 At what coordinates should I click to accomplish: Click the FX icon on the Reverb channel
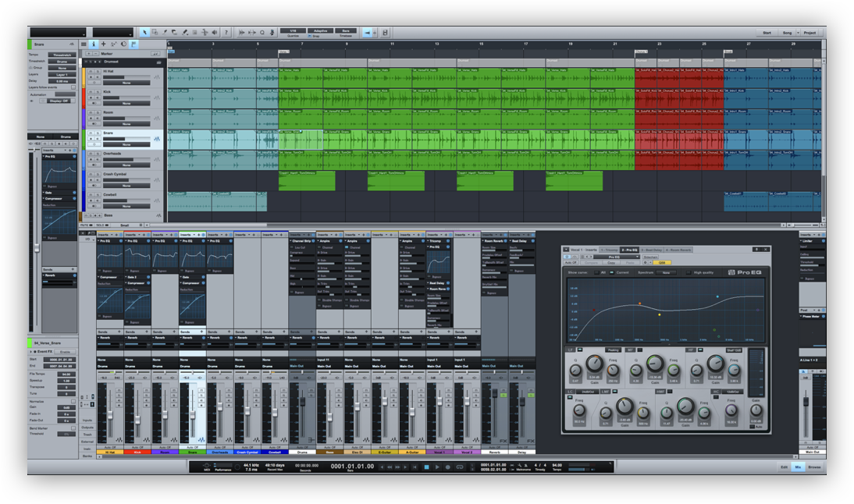[x=503, y=440]
